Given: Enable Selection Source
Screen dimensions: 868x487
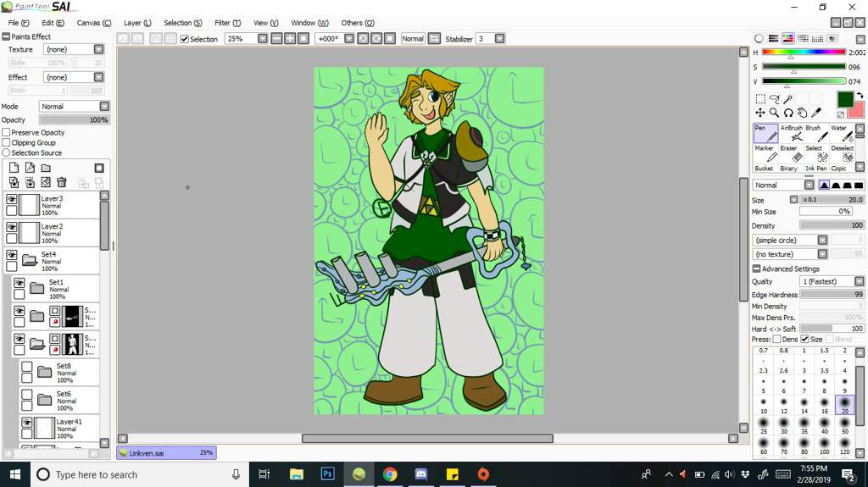Looking at the screenshot, I should (x=6, y=152).
